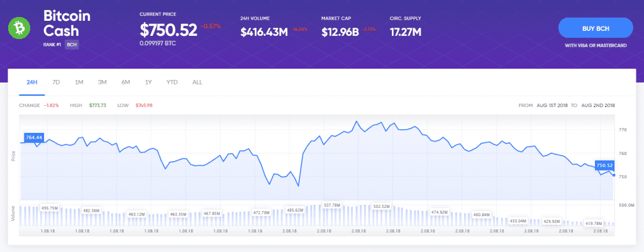Viewport: 644px width, 252px height.
Task: Click the 433.04M volume label
Action: pos(518,220)
